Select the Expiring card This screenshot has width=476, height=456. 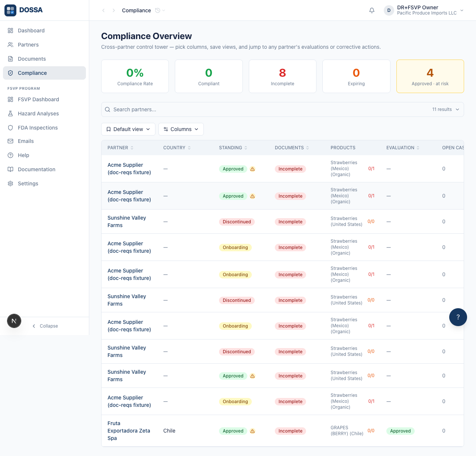[356, 76]
